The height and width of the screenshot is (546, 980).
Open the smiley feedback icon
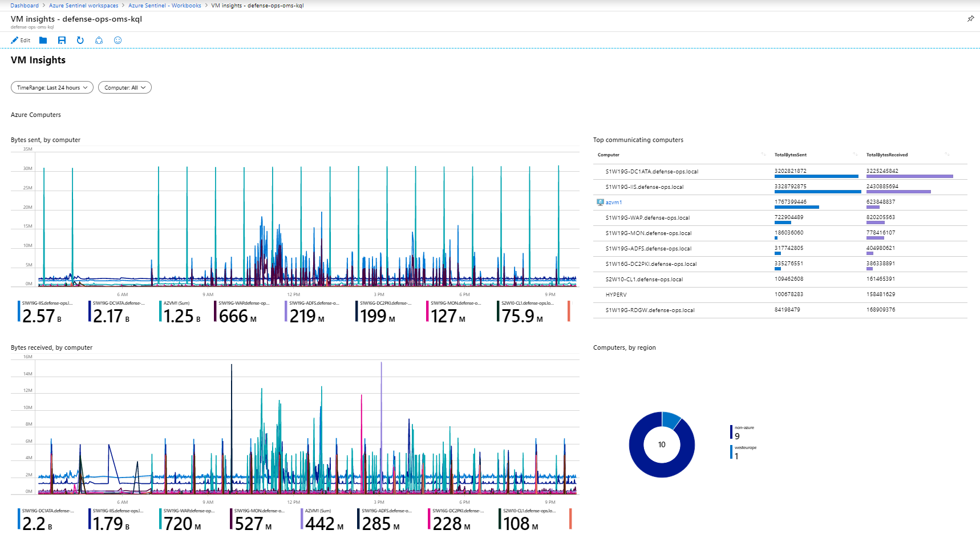click(118, 41)
